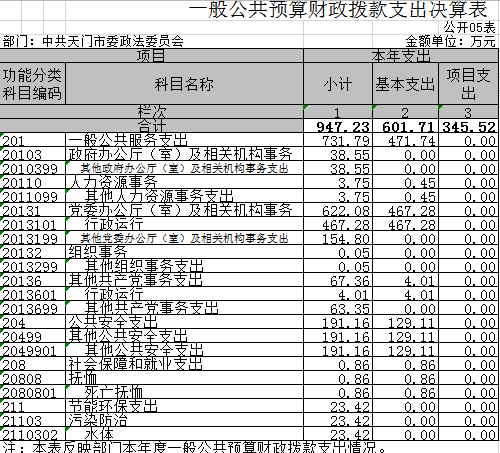Select the table title cell 一般公共预算财政拨款支出决算表

pyautogui.click(x=338, y=9)
